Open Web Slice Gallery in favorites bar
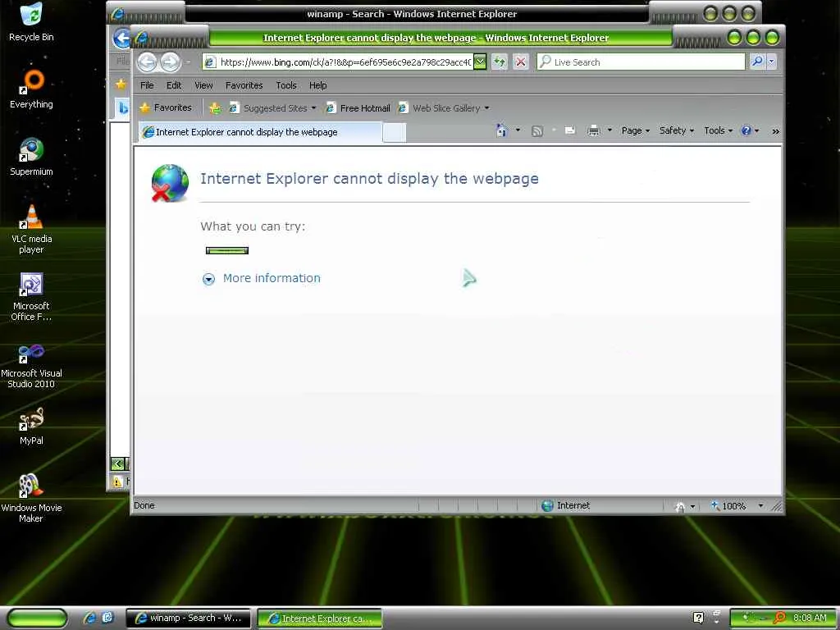This screenshot has height=630, width=840. point(444,108)
